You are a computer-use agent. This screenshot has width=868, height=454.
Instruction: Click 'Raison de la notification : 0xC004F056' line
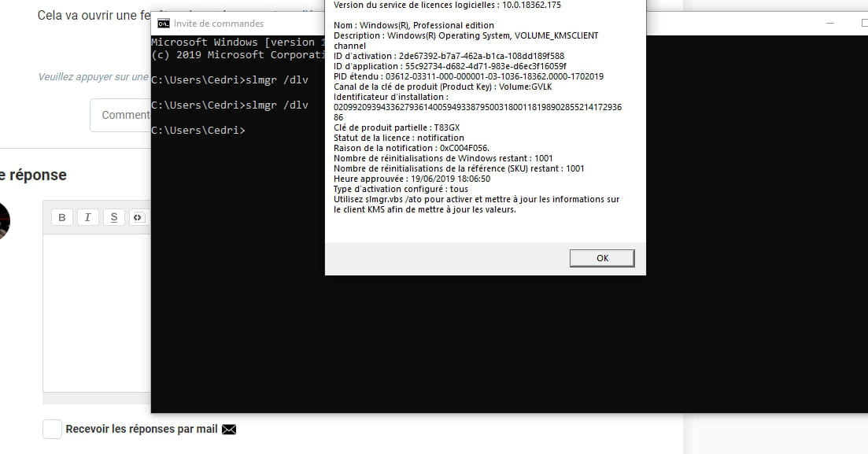(412, 148)
